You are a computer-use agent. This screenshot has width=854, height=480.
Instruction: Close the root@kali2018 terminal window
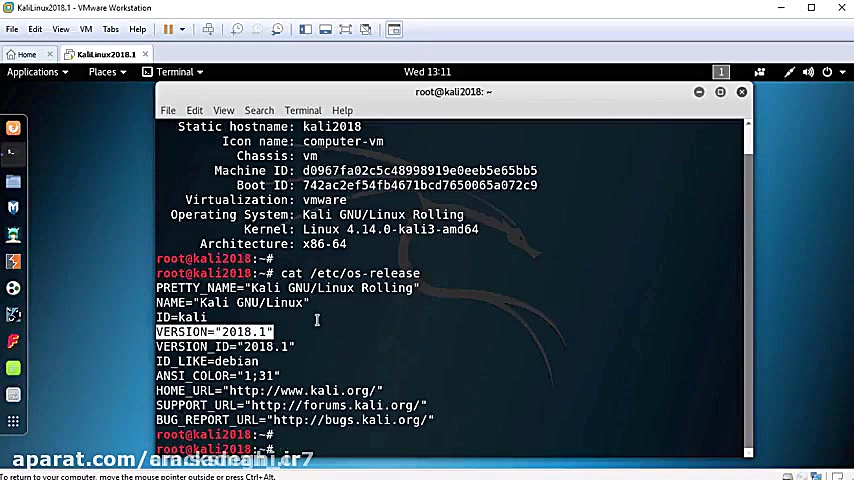742,92
